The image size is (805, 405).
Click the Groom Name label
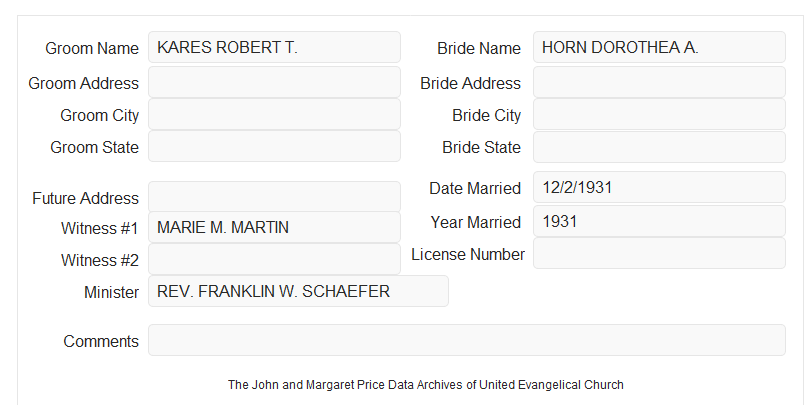(x=92, y=48)
